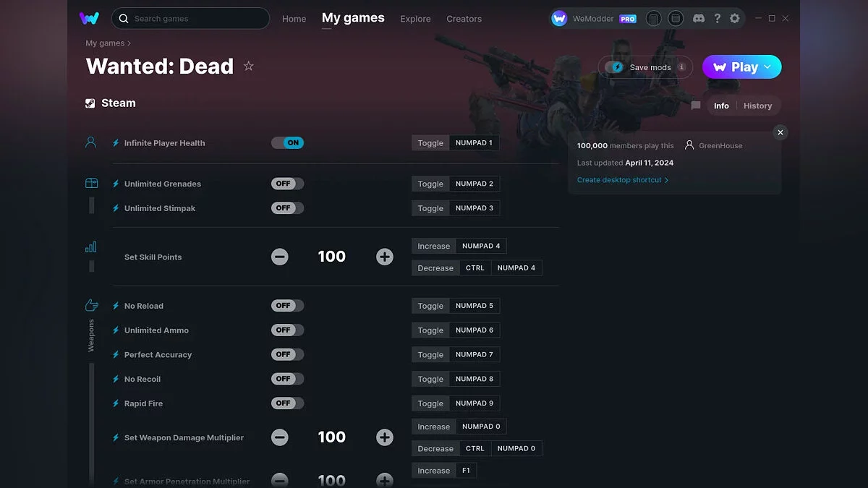This screenshot has height=488, width=868.
Task: Open the help question mark icon
Action: [x=717, y=19]
